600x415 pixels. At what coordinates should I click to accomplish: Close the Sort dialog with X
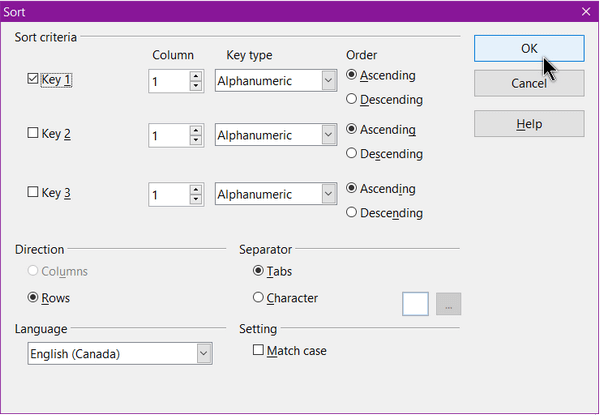coord(586,12)
